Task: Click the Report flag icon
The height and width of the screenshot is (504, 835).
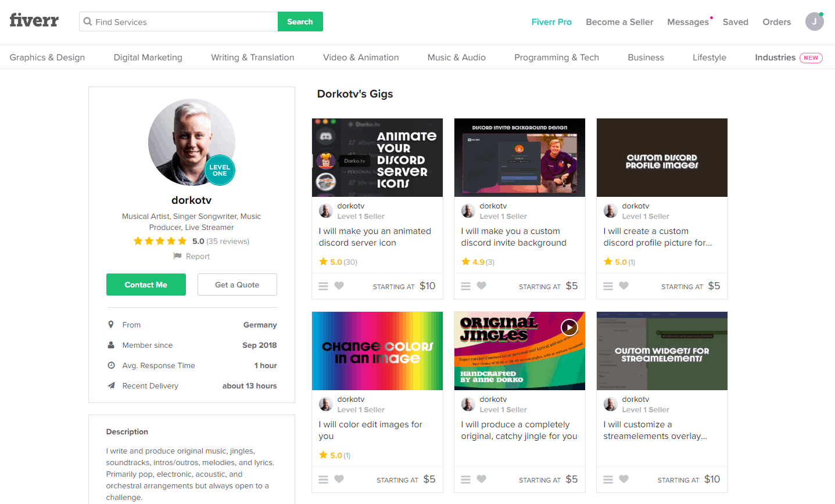Action: point(178,256)
